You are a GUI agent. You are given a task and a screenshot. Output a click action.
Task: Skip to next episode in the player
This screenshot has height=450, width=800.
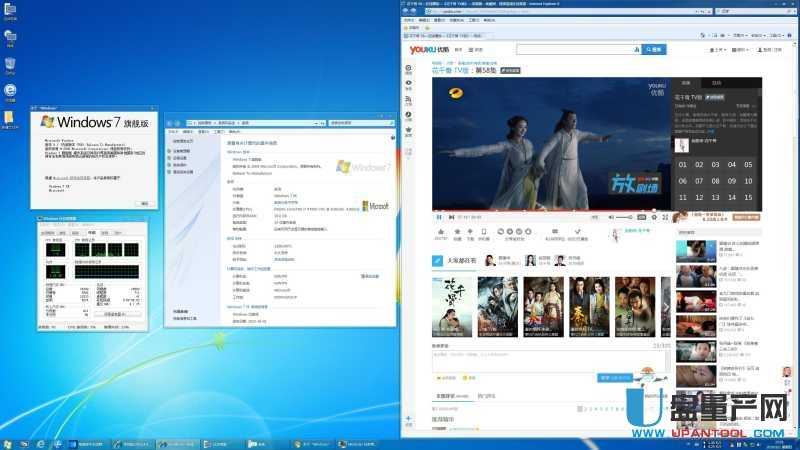[451, 217]
